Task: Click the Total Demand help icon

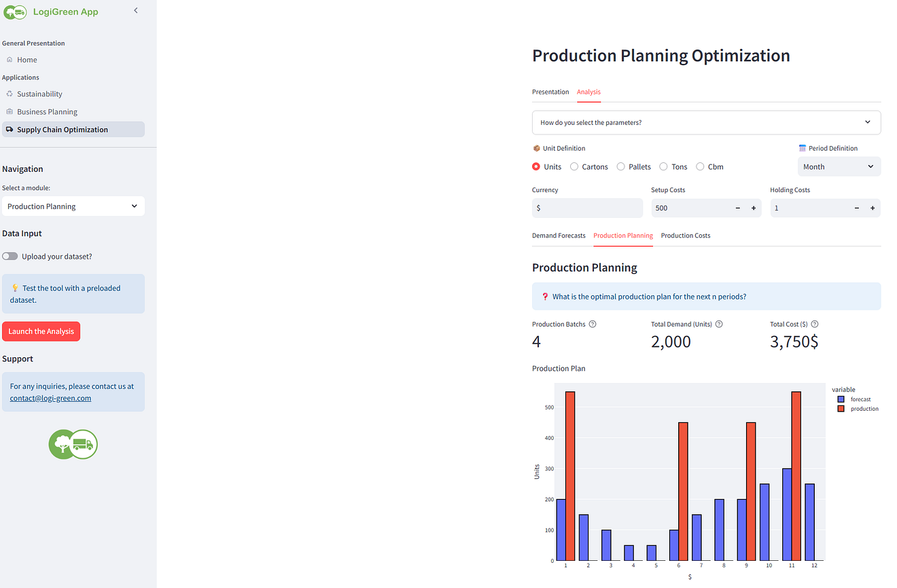Action: (x=719, y=324)
